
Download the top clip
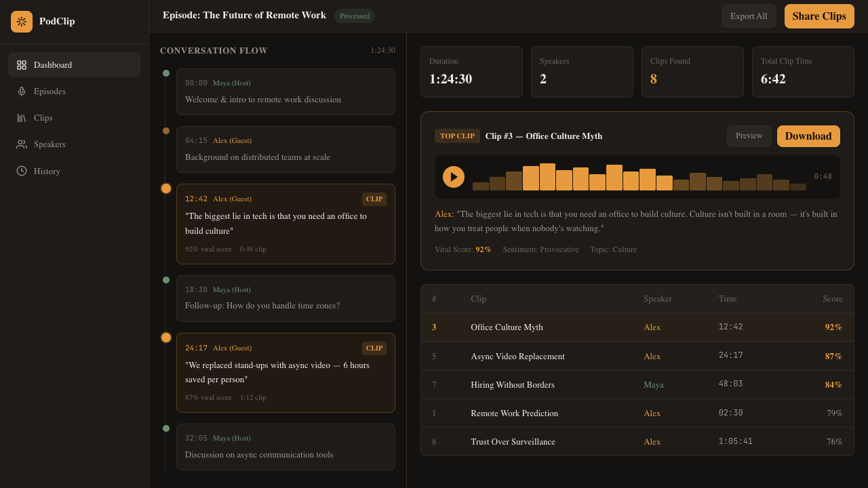coord(808,136)
